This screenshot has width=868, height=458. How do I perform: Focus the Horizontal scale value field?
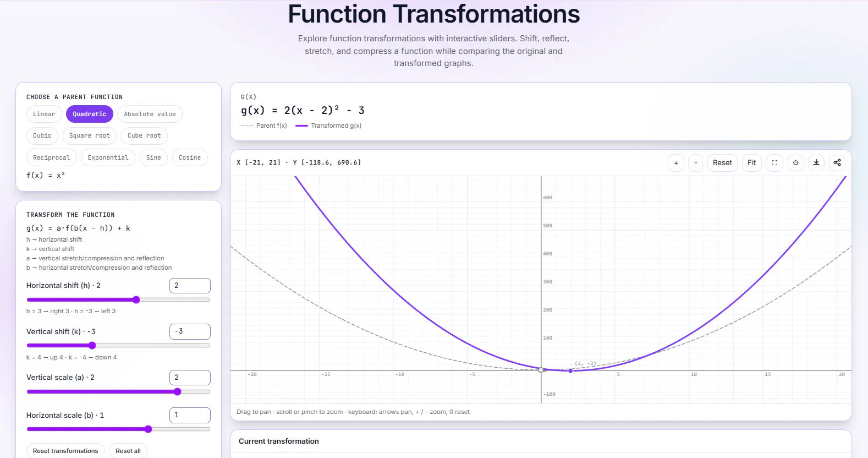point(190,415)
